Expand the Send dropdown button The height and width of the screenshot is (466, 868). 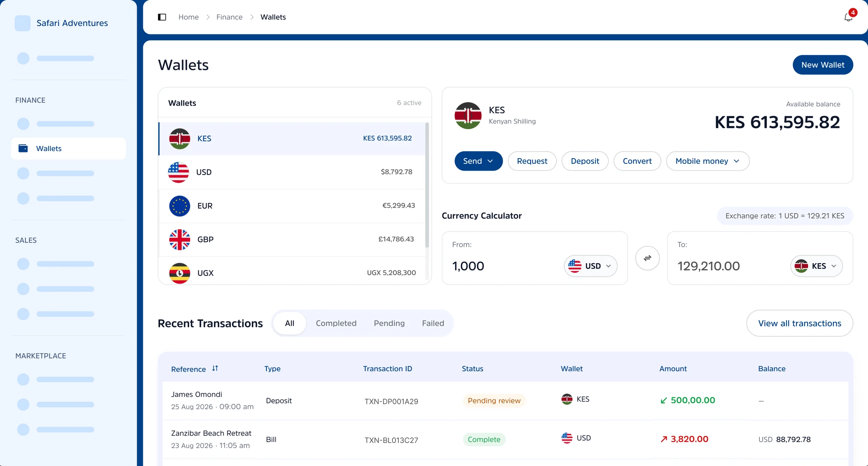coord(478,161)
